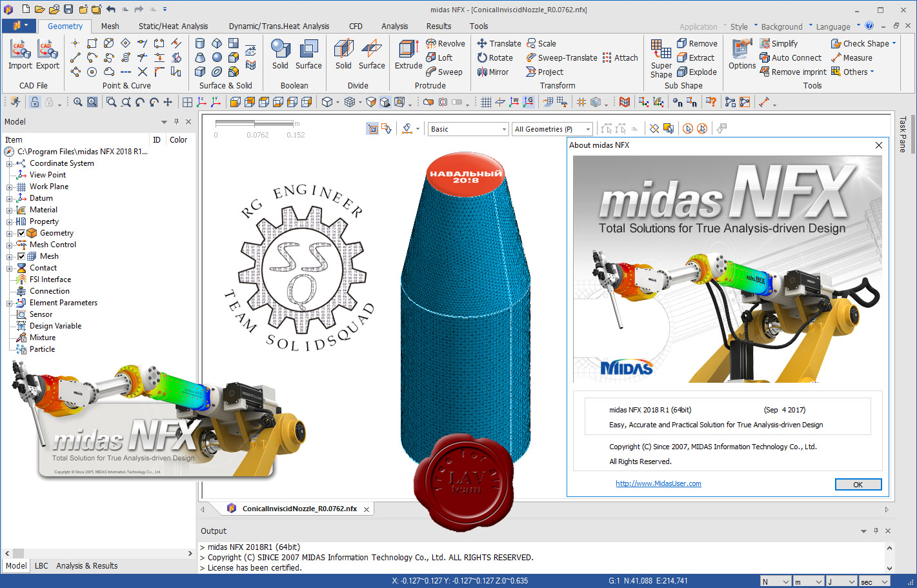Click the Simplify tool

point(778,43)
